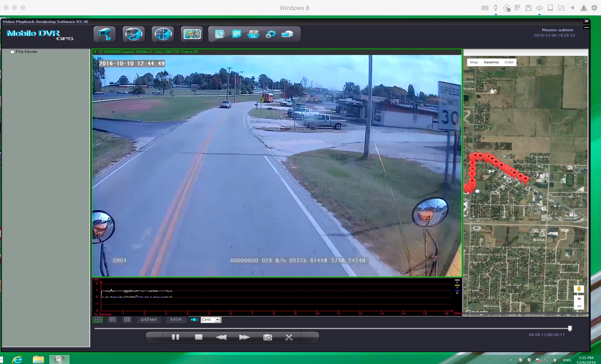Screen dimensions: 601x364
Task: Select the four-split screen layout button
Action: click(98, 319)
